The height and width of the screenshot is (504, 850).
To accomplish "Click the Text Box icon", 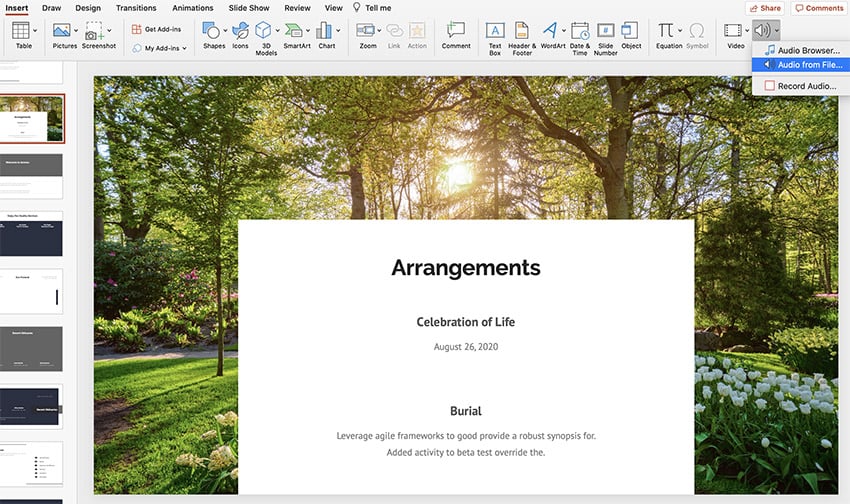I will [x=494, y=32].
